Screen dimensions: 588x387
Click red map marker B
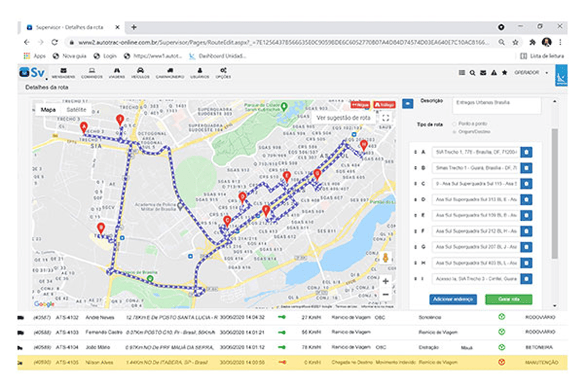point(101,228)
